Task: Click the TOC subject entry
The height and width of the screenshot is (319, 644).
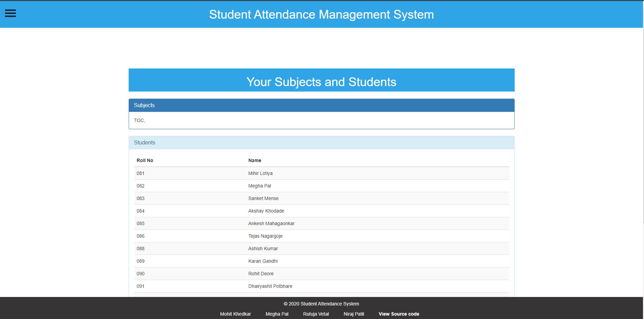Action: coord(139,120)
